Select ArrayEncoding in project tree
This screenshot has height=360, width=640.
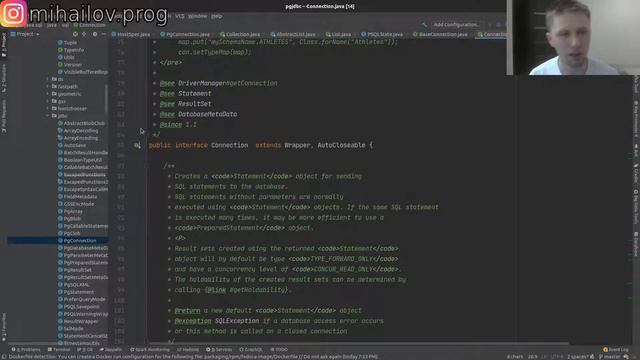click(78, 138)
